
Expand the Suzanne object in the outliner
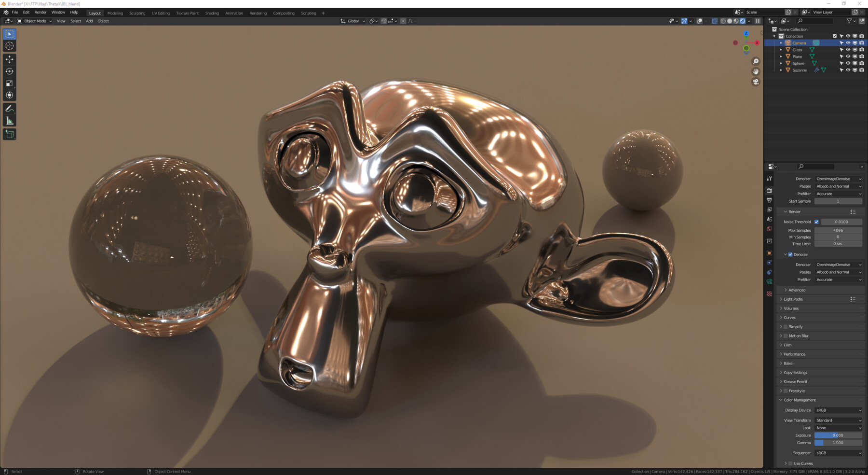coord(781,70)
